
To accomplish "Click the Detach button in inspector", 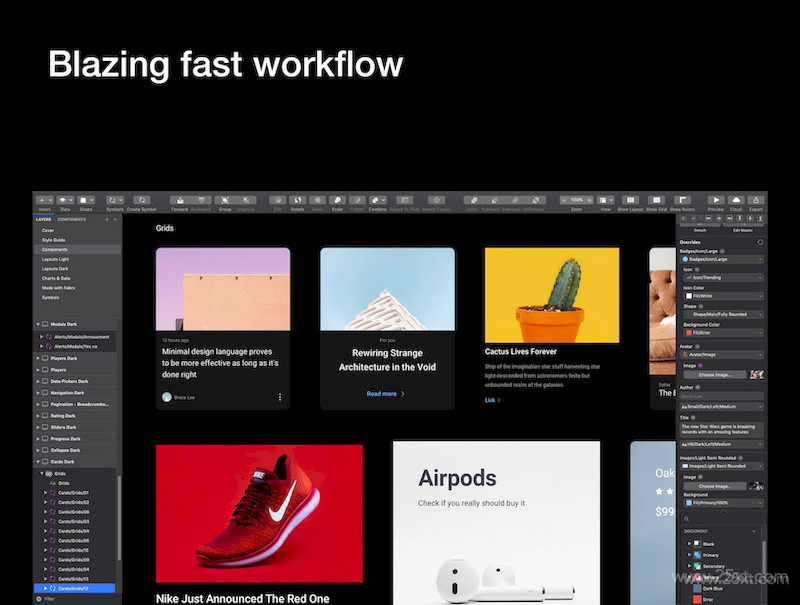I will [700, 231].
